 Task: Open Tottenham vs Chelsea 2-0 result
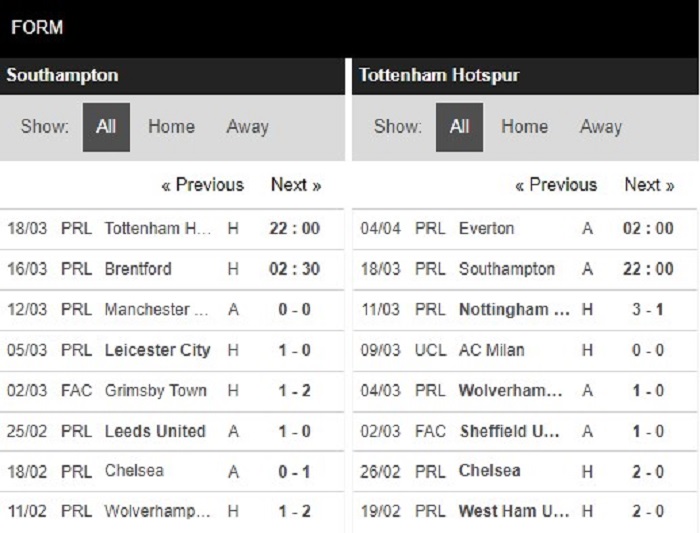525,472
